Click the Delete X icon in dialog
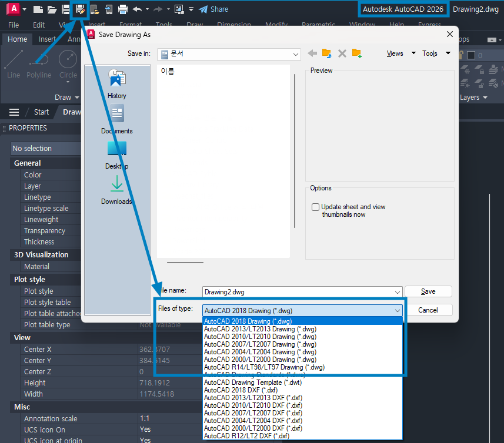 pos(342,53)
